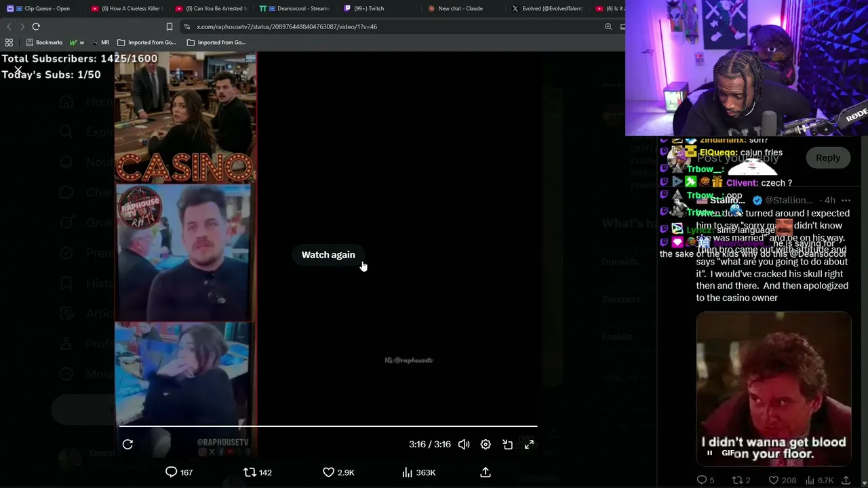Open the @Stallion... profile handle
Screen dimensions: 868x488
[x=789, y=201]
